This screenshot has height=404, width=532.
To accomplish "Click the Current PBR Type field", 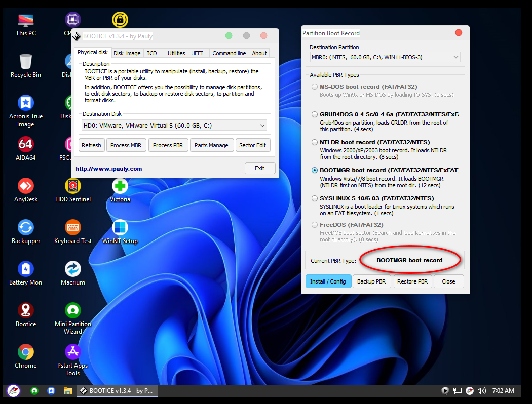I will 410,260.
